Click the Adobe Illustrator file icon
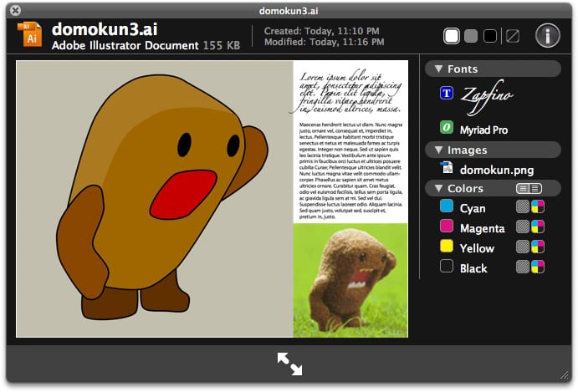Screen dimensions: 578x392 pos(29,34)
